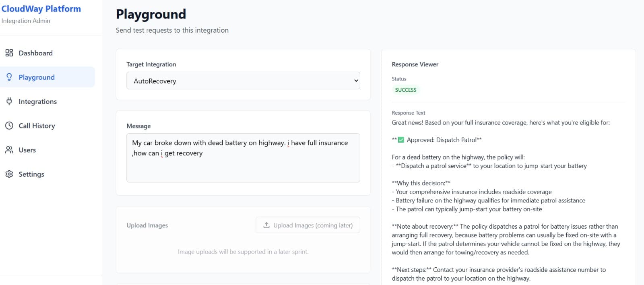Click the 'Next steps:' paragraph
This screenshot has width=644, height=285.
(x=499, y=274)
